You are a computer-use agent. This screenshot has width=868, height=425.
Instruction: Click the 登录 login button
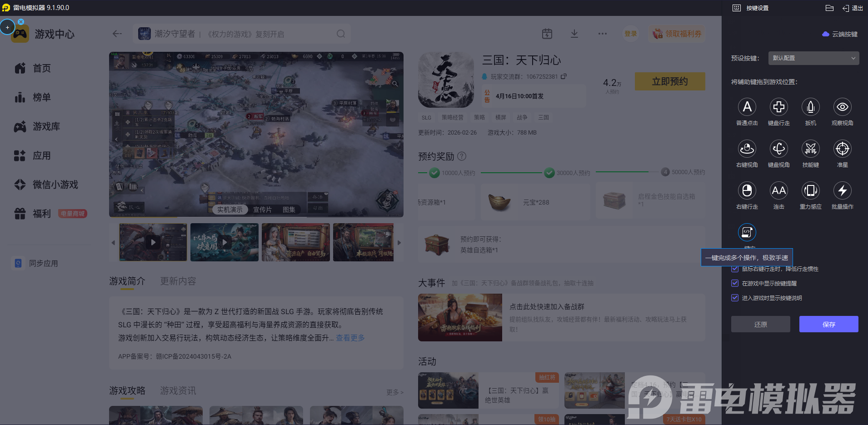[x=631, y=34]
